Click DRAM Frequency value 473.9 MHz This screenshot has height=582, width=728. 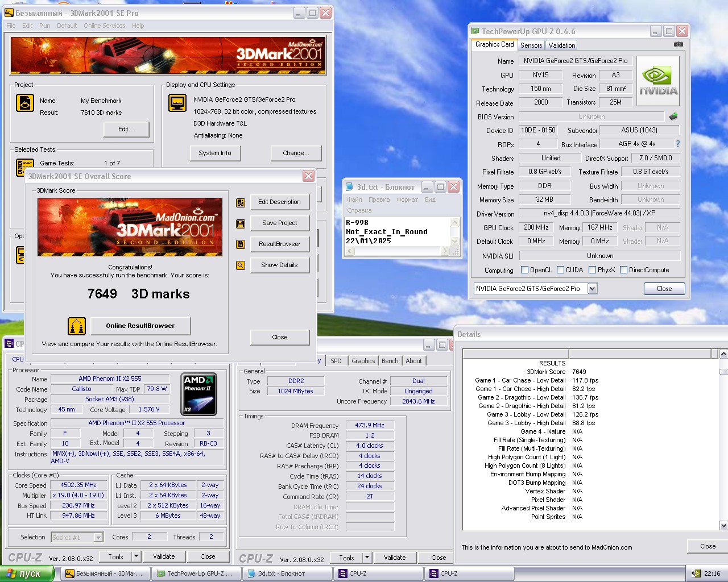click(370, 425)
